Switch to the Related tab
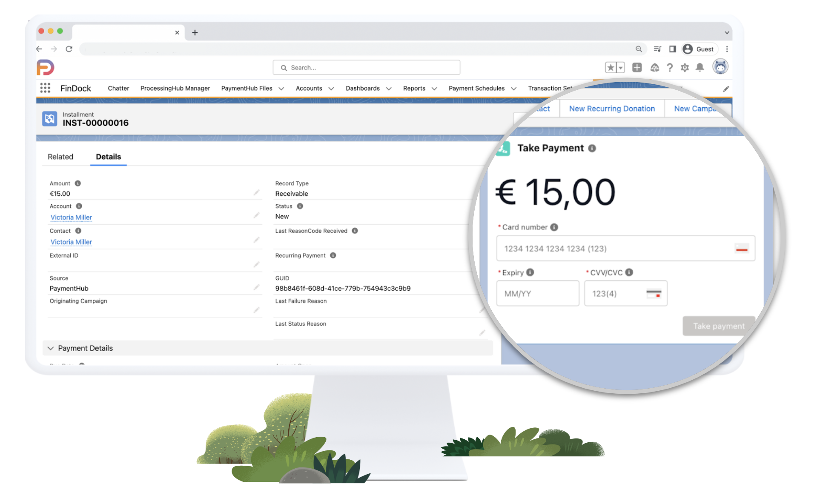Viewport: 820px width, 504px height. (x=60, y=157)
